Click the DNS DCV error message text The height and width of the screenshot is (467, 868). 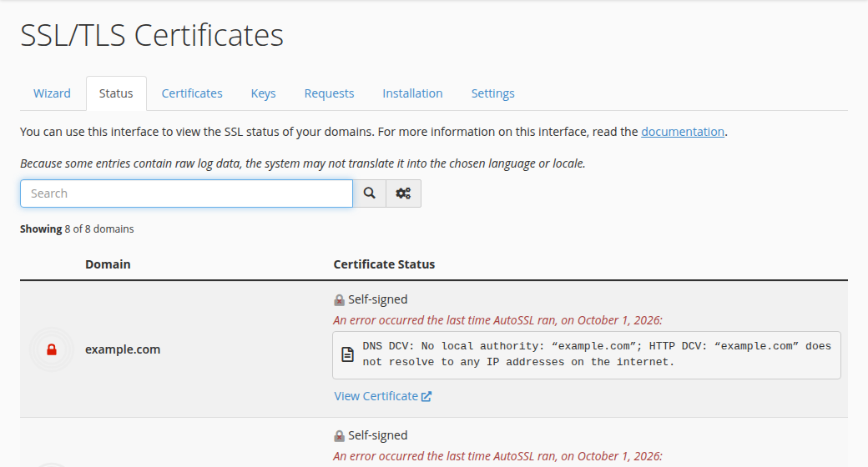(597, 354)
